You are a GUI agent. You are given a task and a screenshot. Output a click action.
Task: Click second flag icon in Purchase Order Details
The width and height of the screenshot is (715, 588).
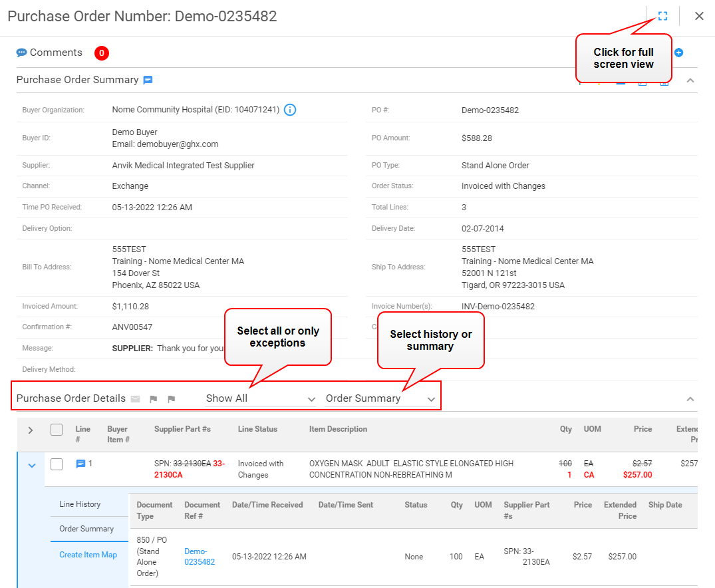[x=171, y=399]
